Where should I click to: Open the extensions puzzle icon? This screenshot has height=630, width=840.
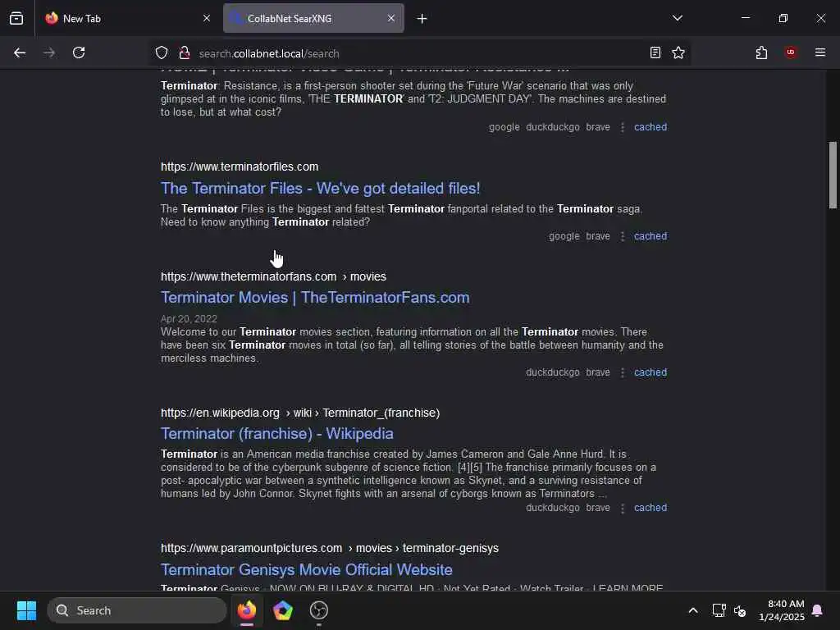(x=761, y=52)
